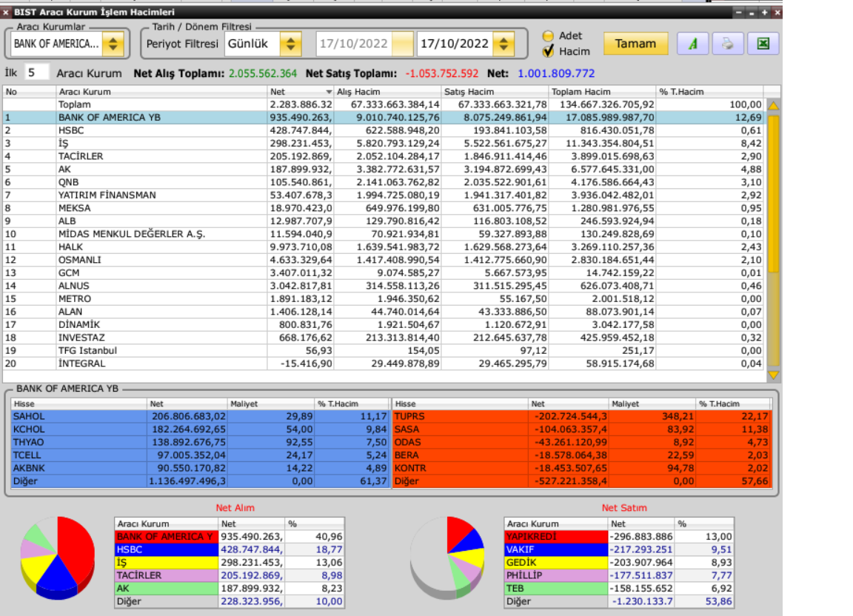Click the Satış Hacim column header
This screenshot has width=853, height=616.
coord(495,91)
